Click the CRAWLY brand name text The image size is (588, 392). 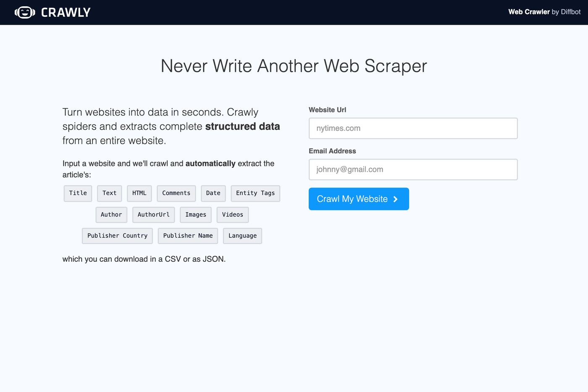[66, 13]
